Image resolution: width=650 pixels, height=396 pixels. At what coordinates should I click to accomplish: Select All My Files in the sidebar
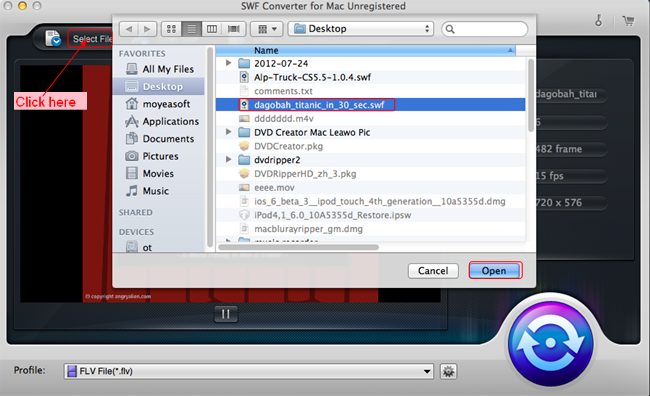point(160,69)
